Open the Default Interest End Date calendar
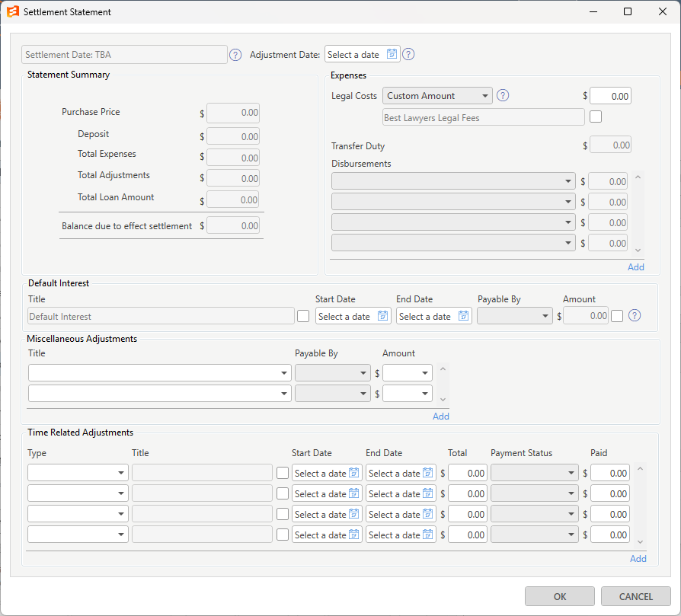This screenshot has height=616, width=681. (x=463, y=316)
